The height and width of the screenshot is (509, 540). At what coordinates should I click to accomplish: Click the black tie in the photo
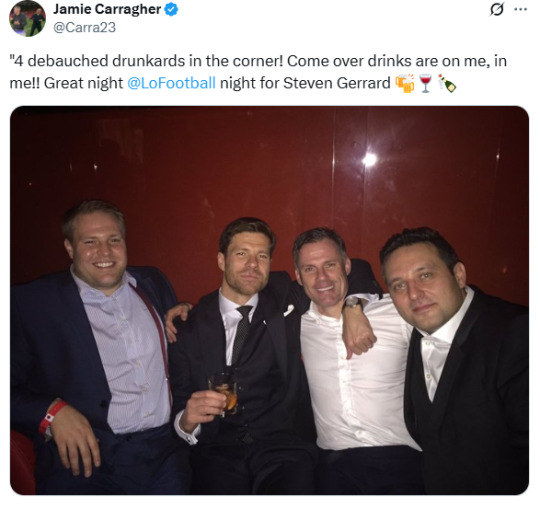click(x=242, y=334)
